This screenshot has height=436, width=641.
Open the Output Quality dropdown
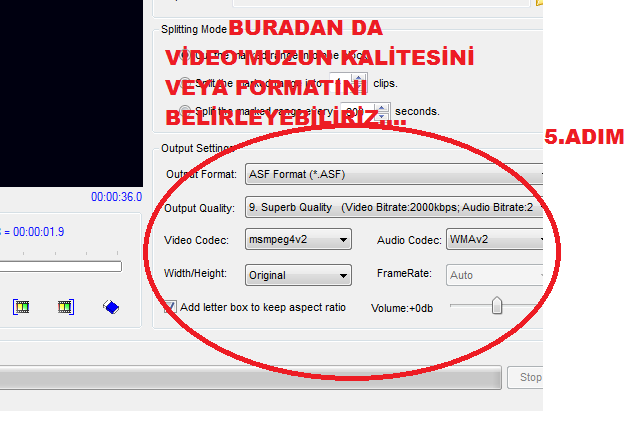pyautogui.click(x=394, y=207)
